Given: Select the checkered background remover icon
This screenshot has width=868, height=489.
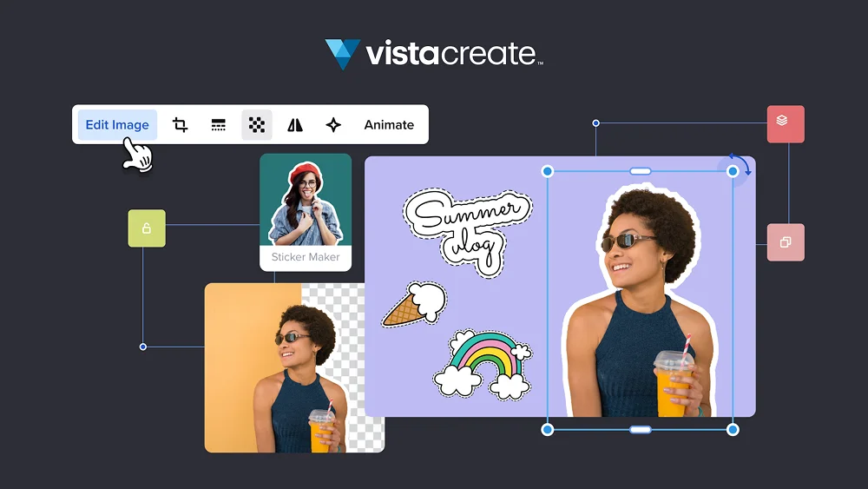Looking at the screenshot, I should (x=257, y=125).
